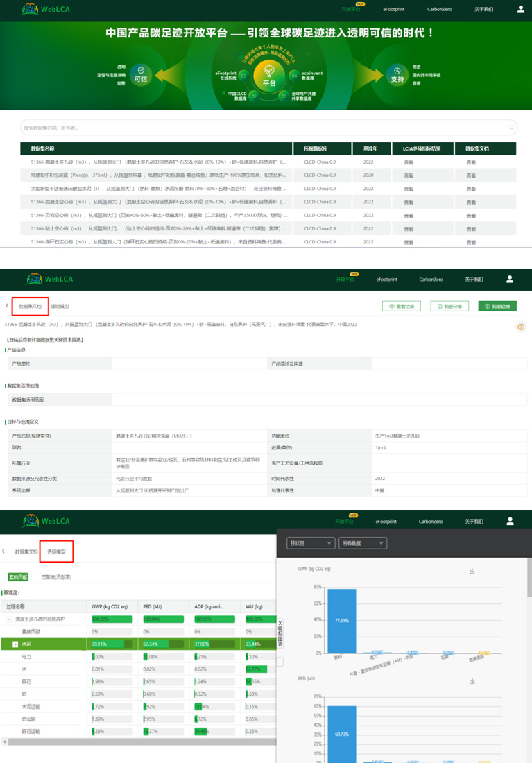Click the GWP (kg CO2 eq) column header

(x=112, y=606)
